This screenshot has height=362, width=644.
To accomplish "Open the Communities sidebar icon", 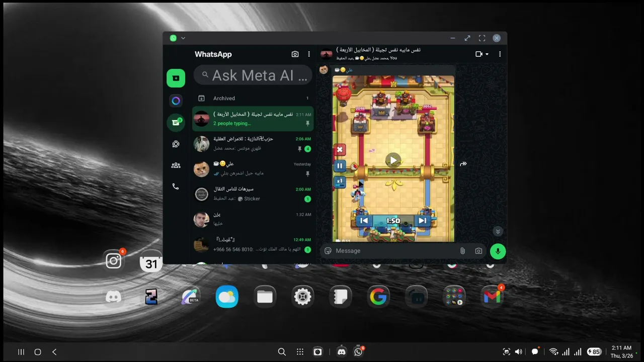I will (x=176, y=165).
